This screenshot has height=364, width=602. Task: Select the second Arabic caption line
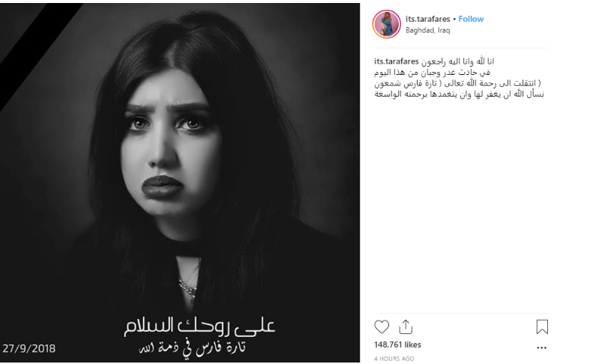(432, 72)
